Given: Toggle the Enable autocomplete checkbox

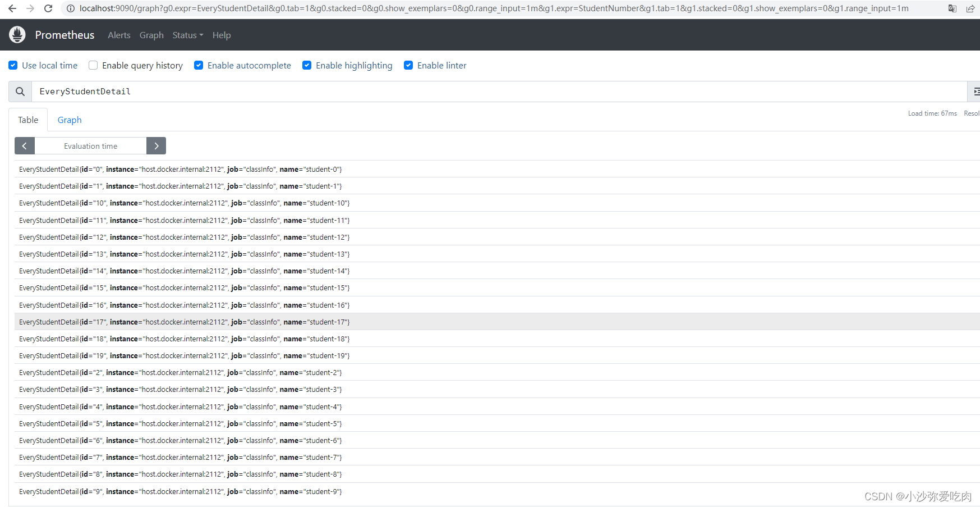Looking at the screenshot, I should coord(199,65).
